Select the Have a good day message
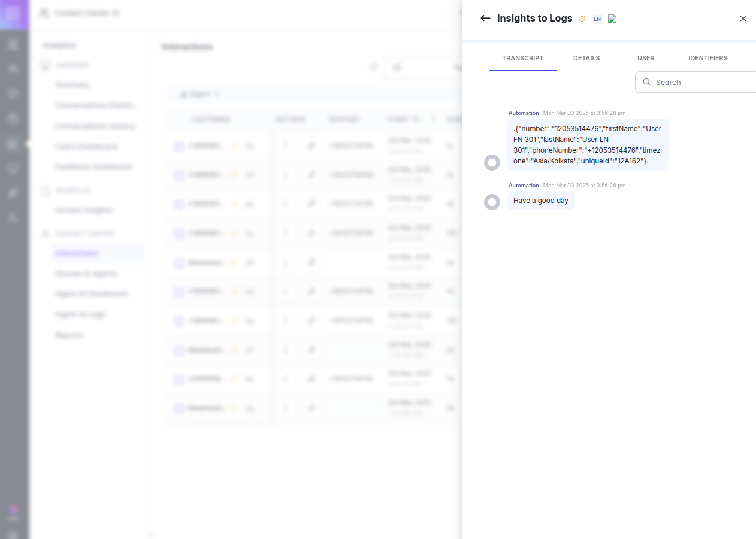The image size is (756, 539). click(540, 201)
